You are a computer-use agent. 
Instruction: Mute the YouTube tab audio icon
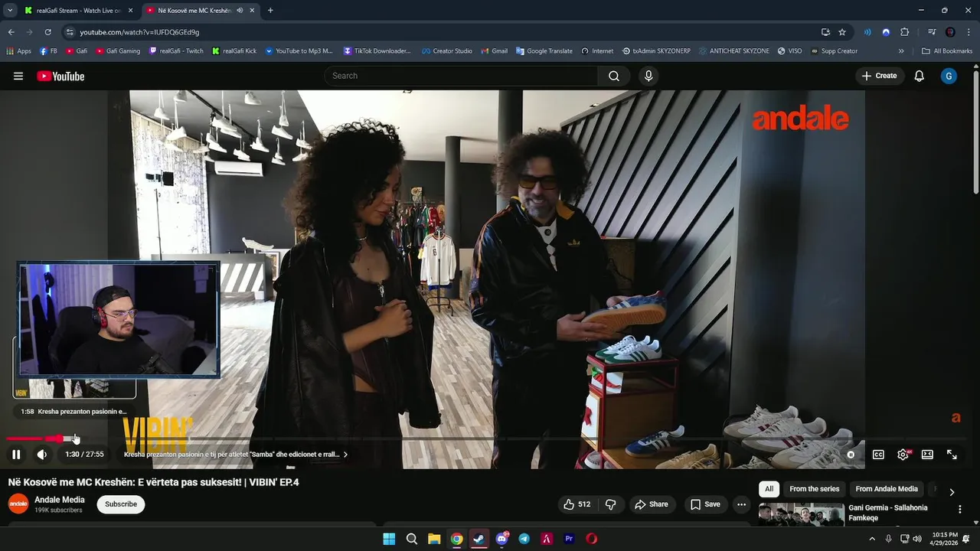tap(240, 11)
